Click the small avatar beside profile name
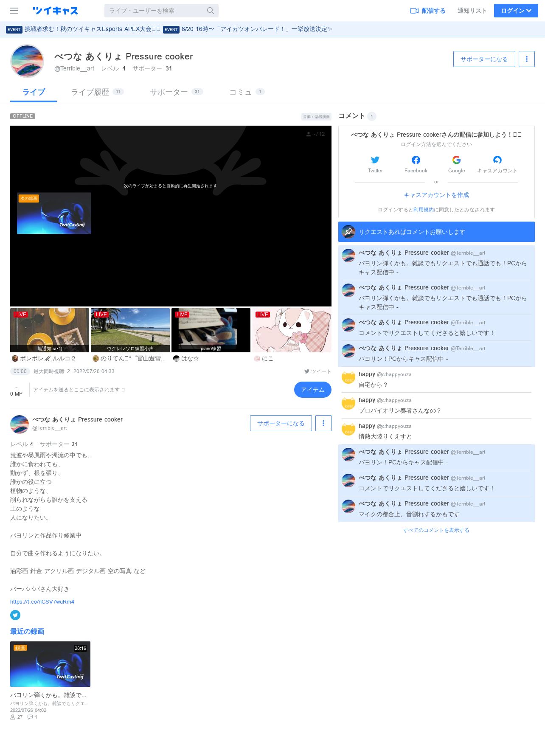 click(x=20, y=424)
